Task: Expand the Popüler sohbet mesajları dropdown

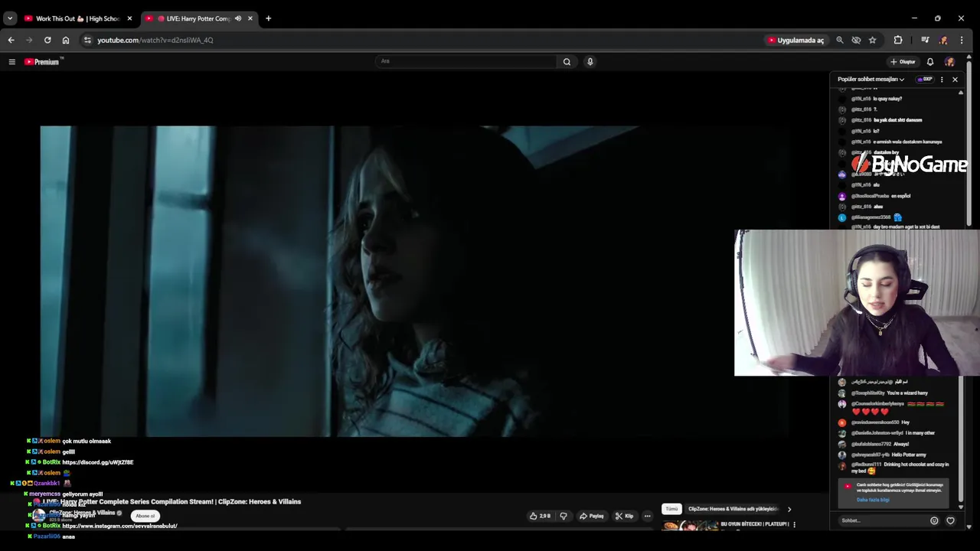Action: (x=871, y=80)
